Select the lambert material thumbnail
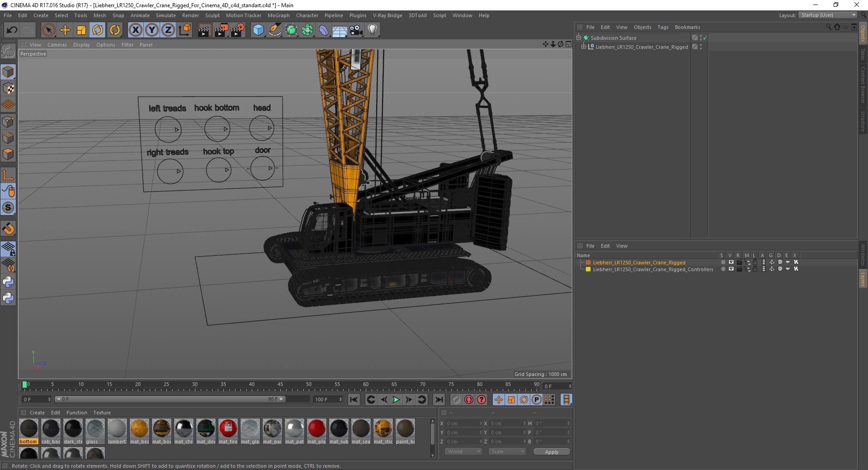This screenshot has height=470, width=868. [117, 432]
